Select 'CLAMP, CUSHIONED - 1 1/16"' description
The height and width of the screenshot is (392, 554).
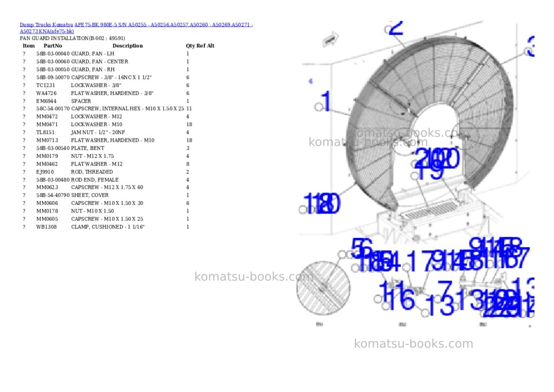(x=108, y=227)
